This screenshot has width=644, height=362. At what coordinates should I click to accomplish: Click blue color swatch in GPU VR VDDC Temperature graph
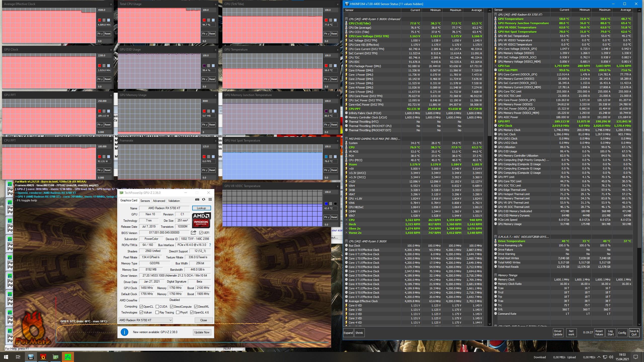tap(326, 204)
